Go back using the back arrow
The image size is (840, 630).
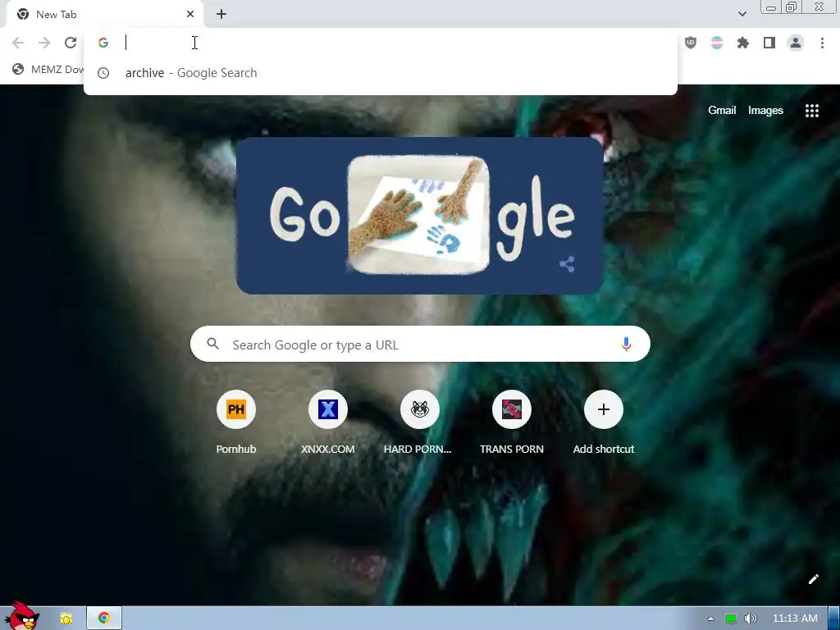click(18, 43)
